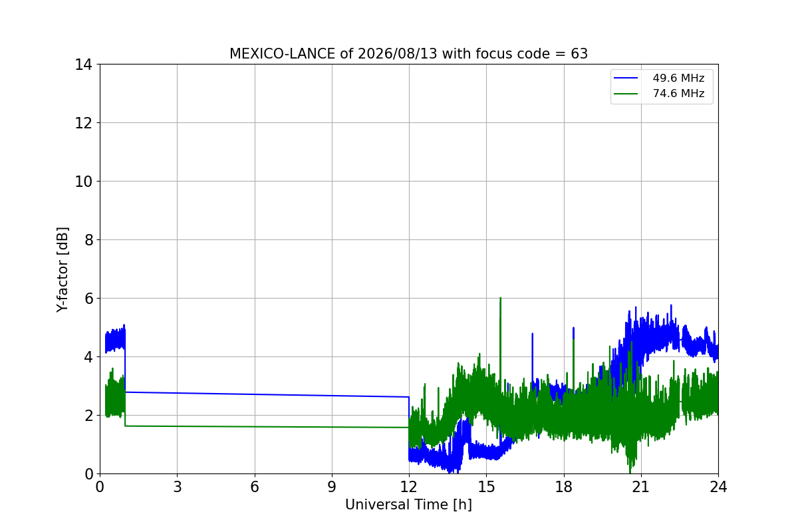Click the blue line swatch in legend
Viewport: 798px width, 532px height.
click(x=627, y=78)
